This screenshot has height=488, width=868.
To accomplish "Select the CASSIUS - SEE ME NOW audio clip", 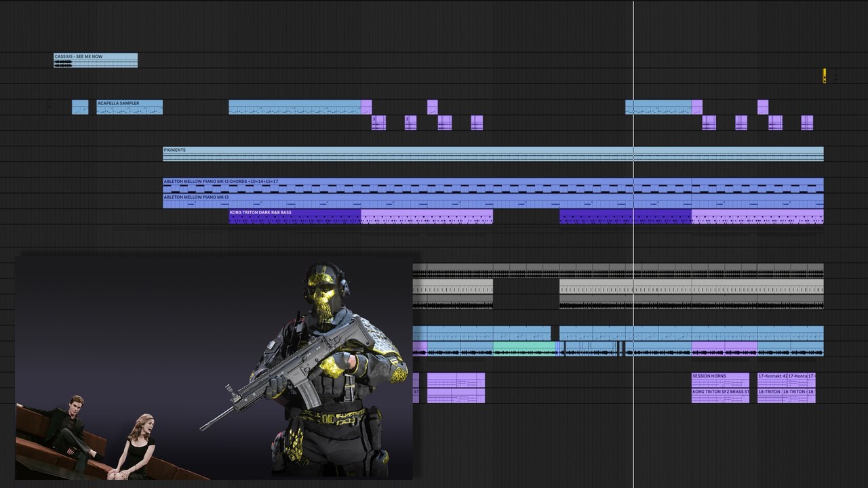I will pyautogui.click(x=96, y=60).
